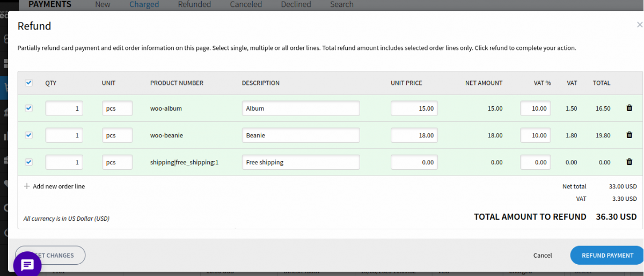
Task: Open the Canceled payments tab
Action: pos(246,4)
